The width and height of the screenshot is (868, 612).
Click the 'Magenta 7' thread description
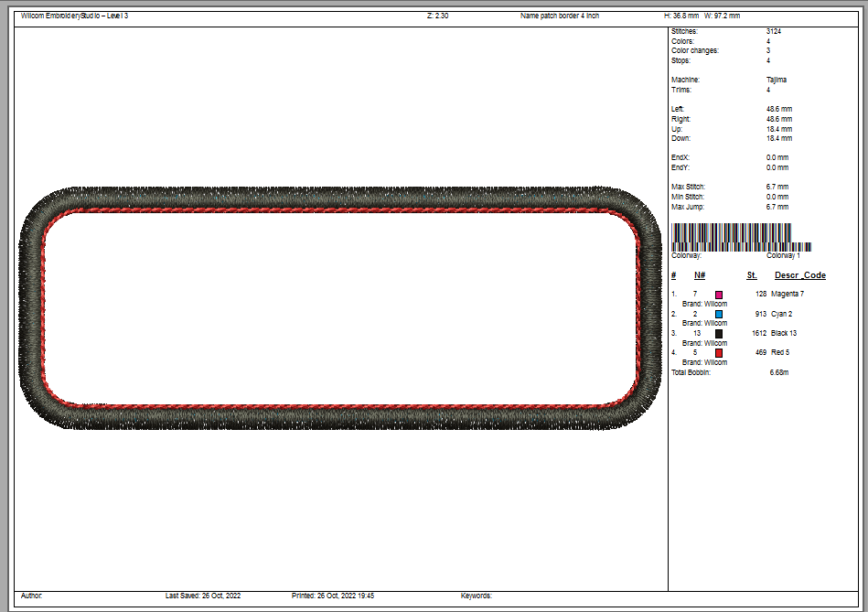point(788,294)
